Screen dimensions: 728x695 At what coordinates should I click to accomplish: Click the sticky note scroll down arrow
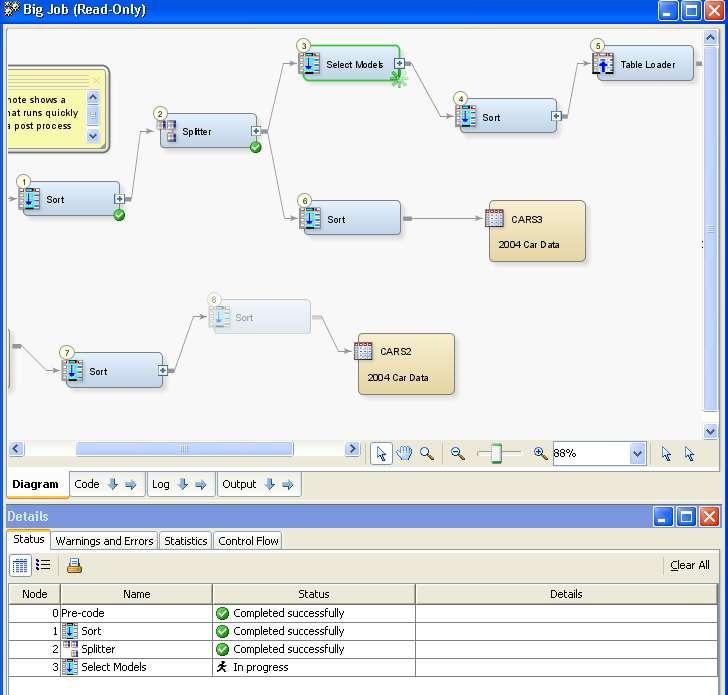93,136
